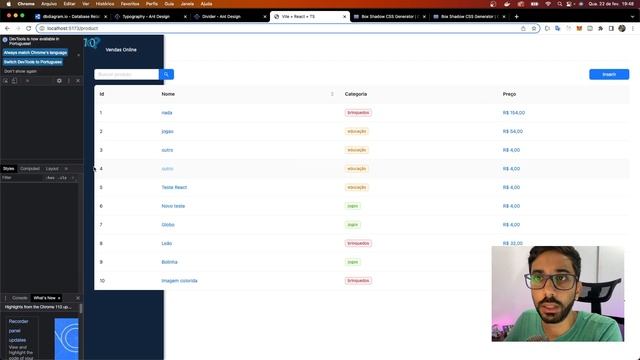Click the product name Teste React
This screenshot has width=640, height=360.
pos(174,187)
